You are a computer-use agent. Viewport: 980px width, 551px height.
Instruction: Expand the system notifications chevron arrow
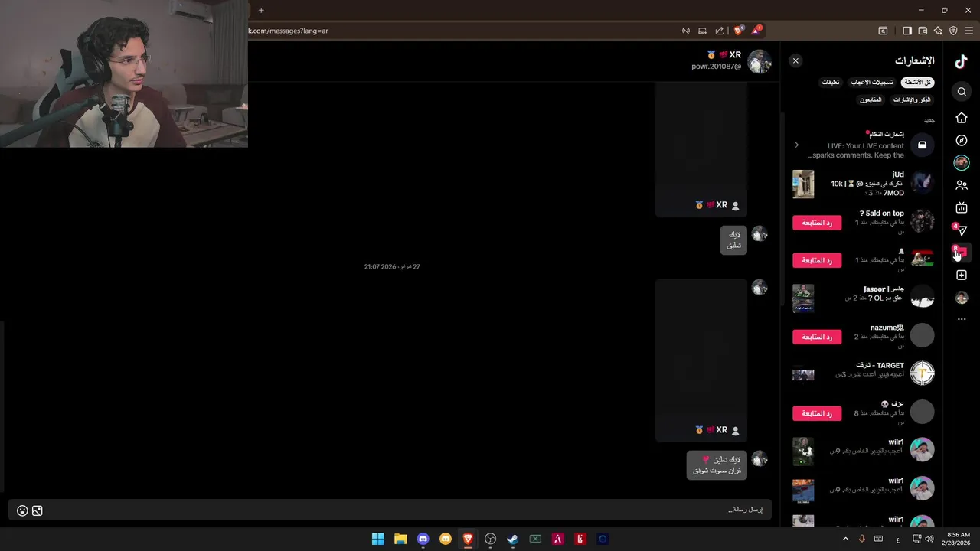pyautogui.click(x=796, y=145)
